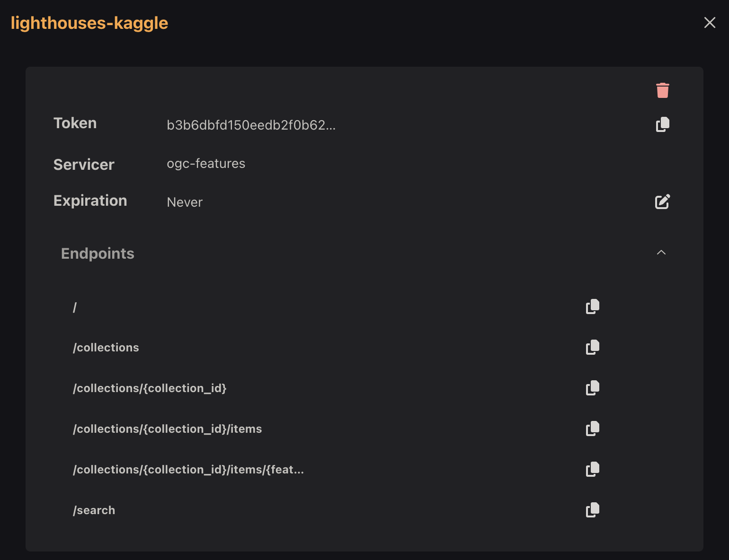Click the root '/' endpoint text

click(x=75, y=307)
